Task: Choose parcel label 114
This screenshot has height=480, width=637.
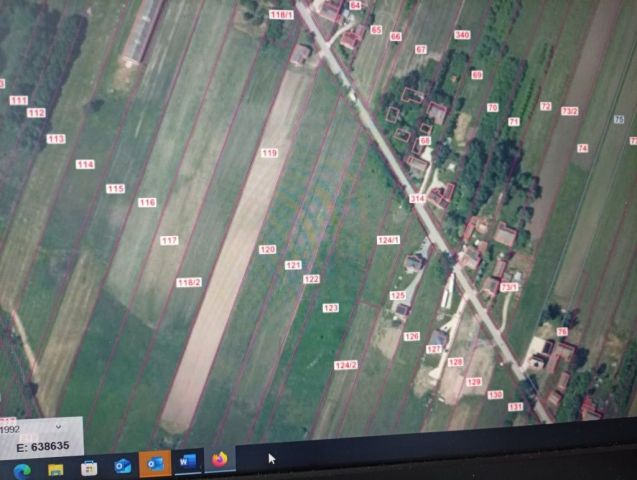Action: coord(85,164)
